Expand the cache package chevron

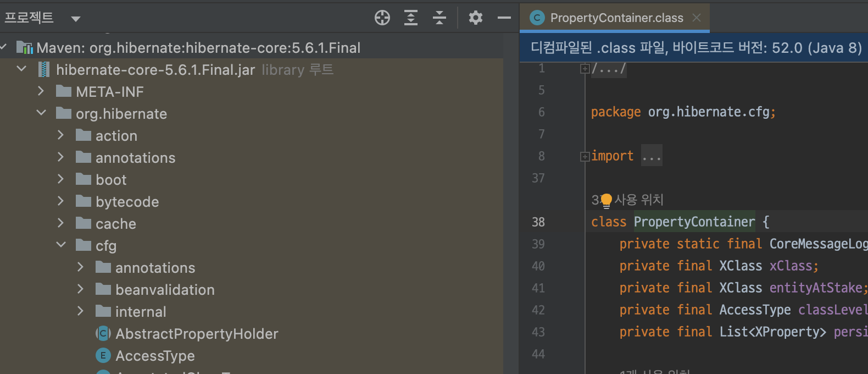60,223
